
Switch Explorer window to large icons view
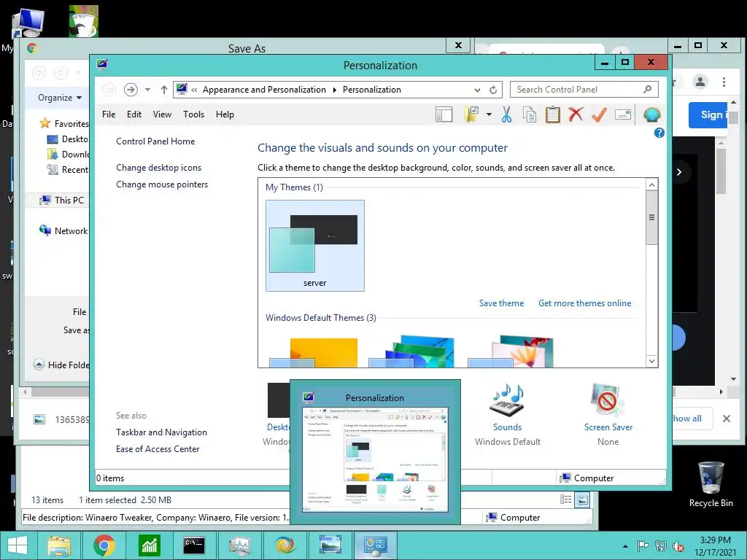pyautogui.click(x=583, y=499)
